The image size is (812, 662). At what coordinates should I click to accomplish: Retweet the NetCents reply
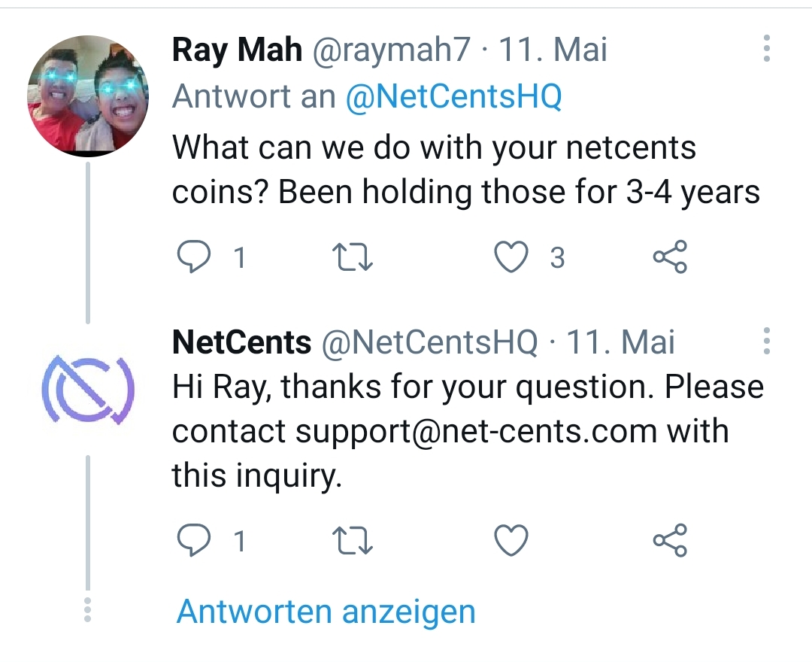[x=353, y=540]
